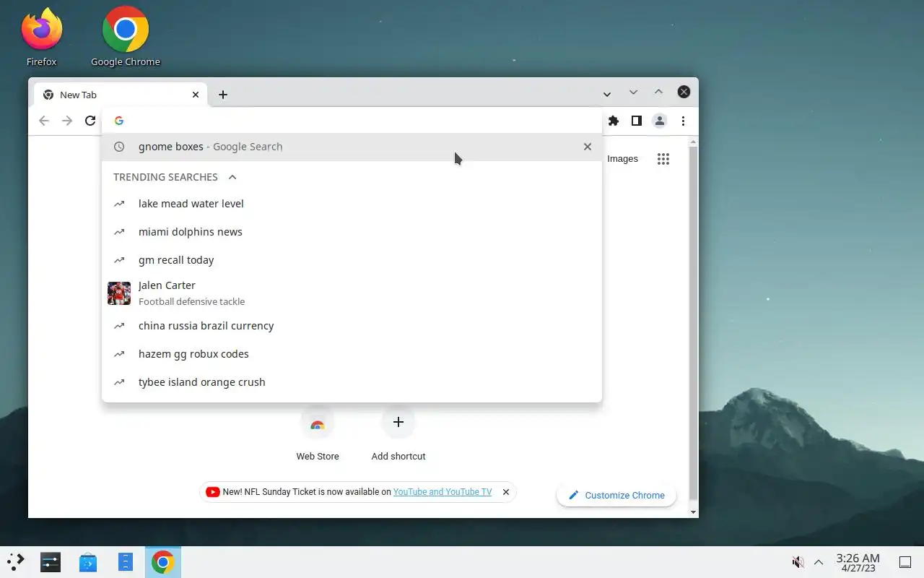
Task: Open the Chrome profile avatar
Action: click(659, 121)
